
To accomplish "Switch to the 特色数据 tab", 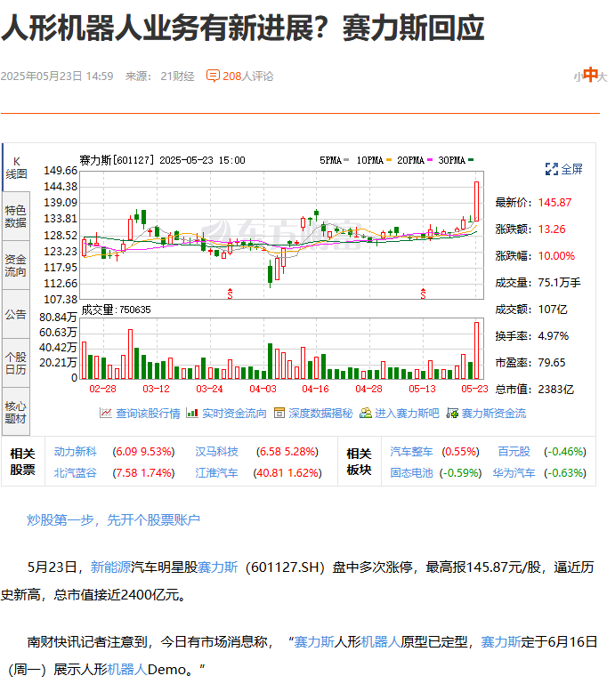I will coord(16,216).
